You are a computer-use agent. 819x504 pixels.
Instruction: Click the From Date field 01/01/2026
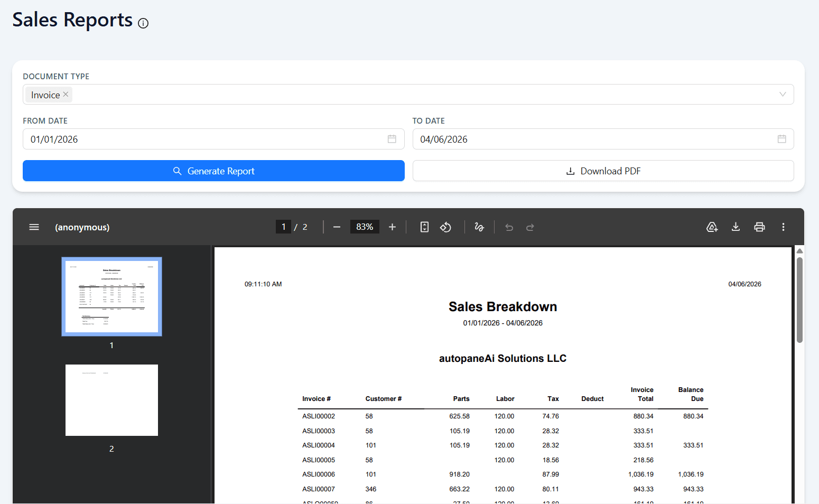point(213,139)
